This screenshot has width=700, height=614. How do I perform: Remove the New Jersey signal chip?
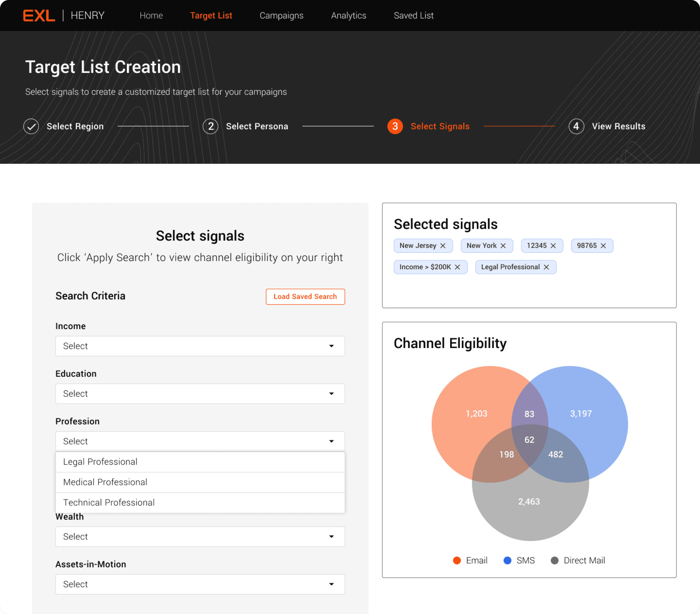click(443, 246)
